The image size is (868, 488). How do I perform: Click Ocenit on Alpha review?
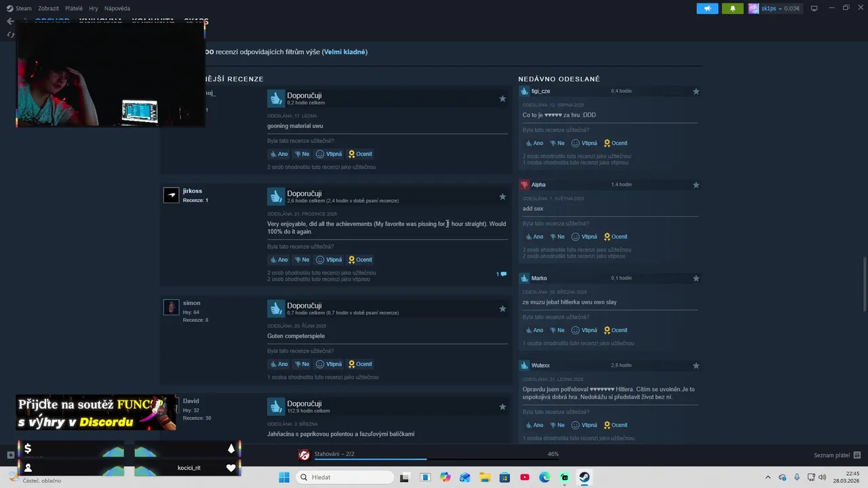616,237
